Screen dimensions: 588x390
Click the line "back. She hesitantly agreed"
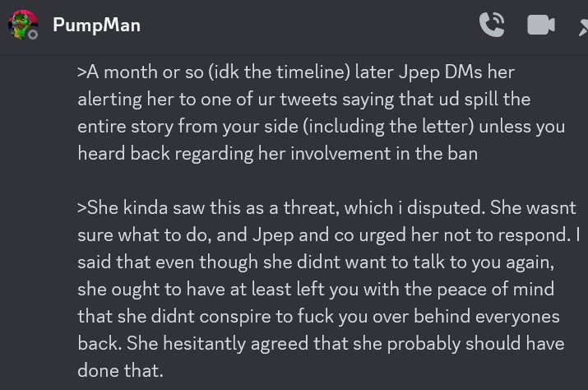tap(321, 343)
